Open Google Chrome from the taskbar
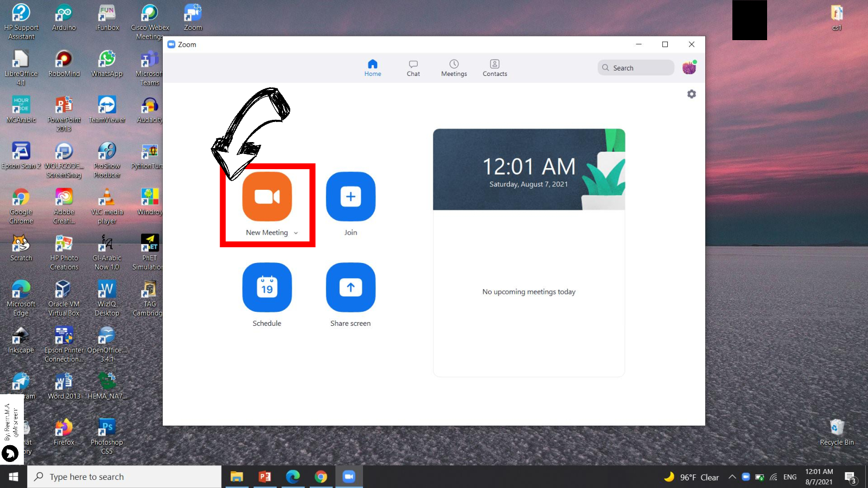Image resolution: width=868 pixels, height=488 pixels. tap(321, 477)
